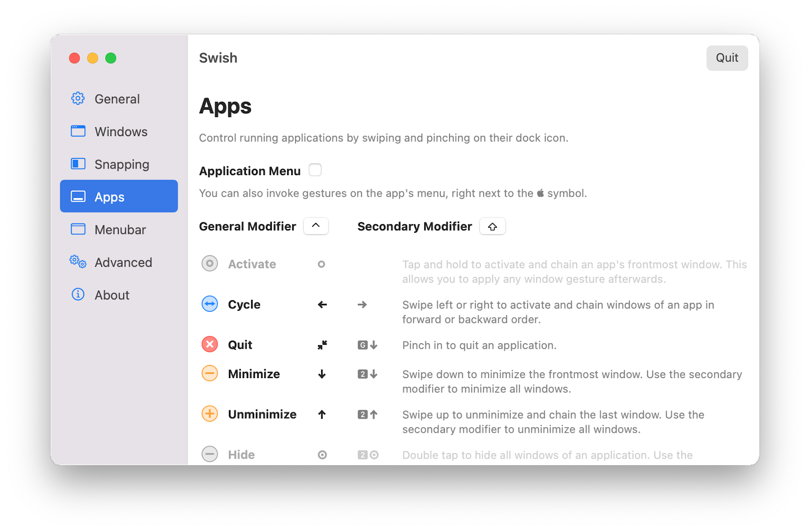This screenshot has height=532, width=810.
Task: Select the Apps tab in sidebar
Action: pyautogui.click(x=119, y=196)
